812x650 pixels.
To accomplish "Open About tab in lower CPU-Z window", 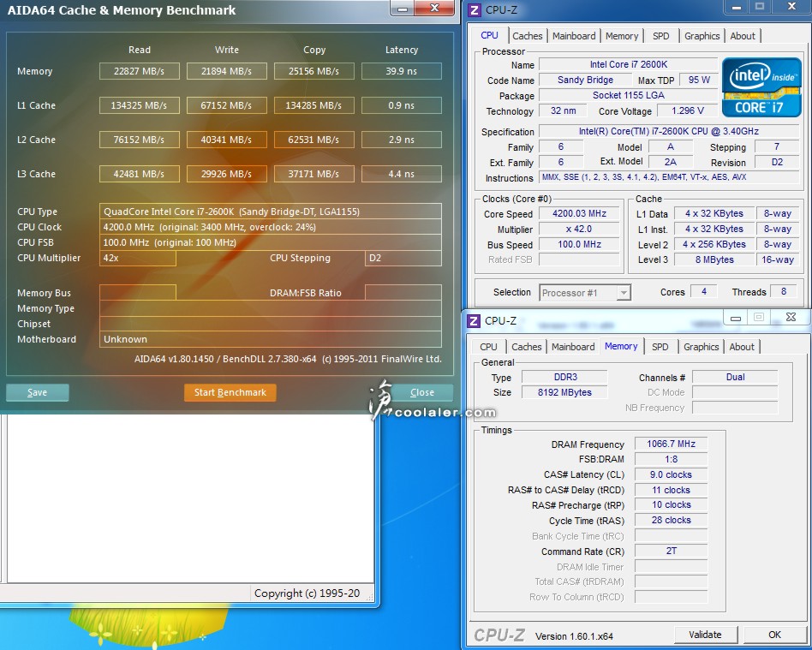I will (x=742, y=347).
